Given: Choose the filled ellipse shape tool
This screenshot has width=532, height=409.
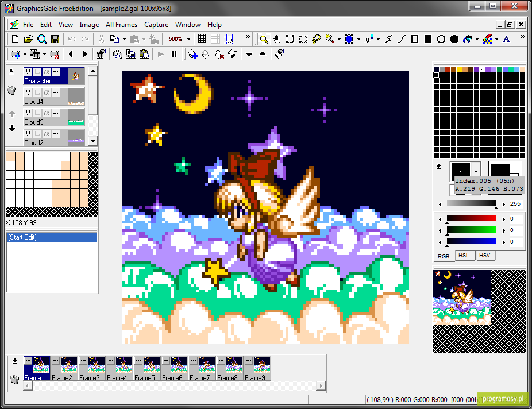Looking at the screenshot, I should click(454, 39).
